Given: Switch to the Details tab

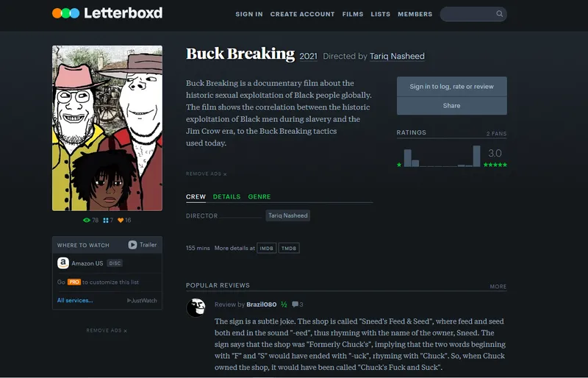Looking at the screenshot, I should pos(226,197).
